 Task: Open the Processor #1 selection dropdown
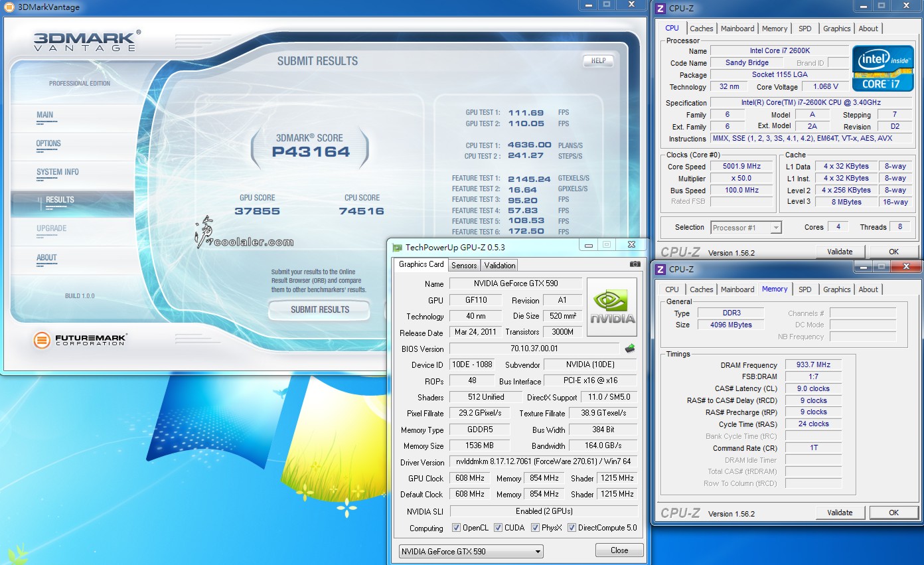coord(745,227)
